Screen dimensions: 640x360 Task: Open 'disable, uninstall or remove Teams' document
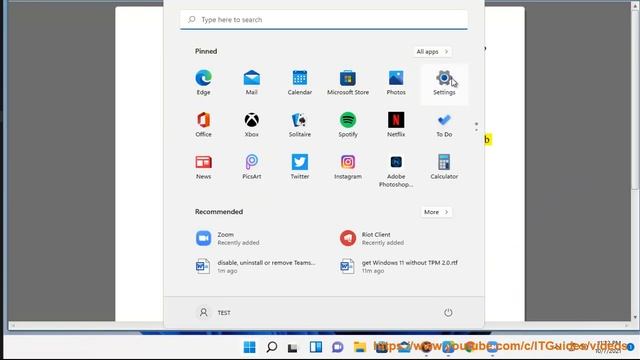256,266
